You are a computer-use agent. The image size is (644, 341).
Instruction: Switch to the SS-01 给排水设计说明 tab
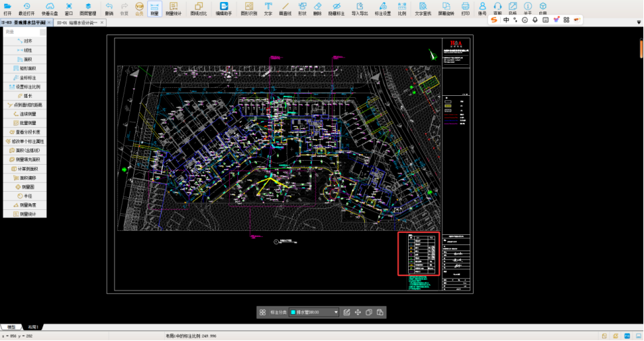[76, 23]
